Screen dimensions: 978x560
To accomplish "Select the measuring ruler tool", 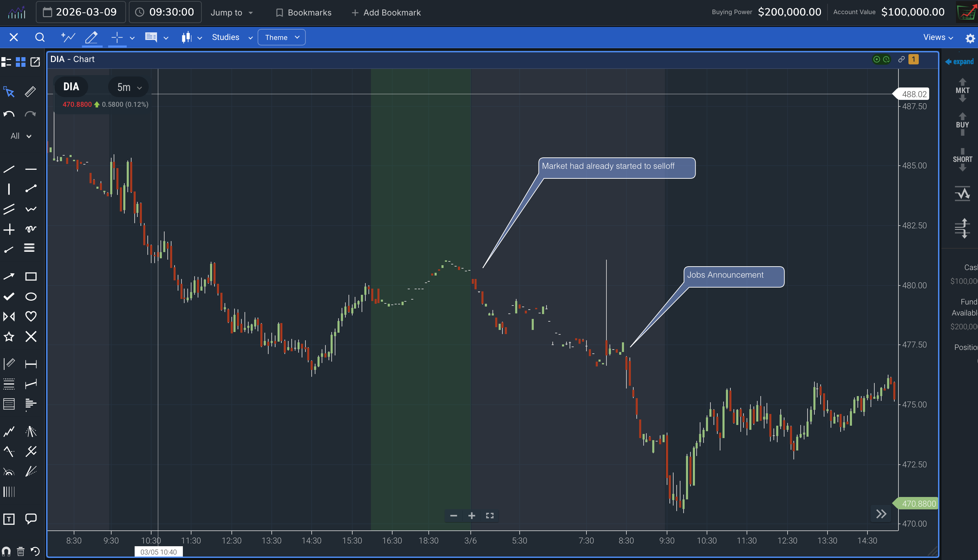I will (30, 92).
